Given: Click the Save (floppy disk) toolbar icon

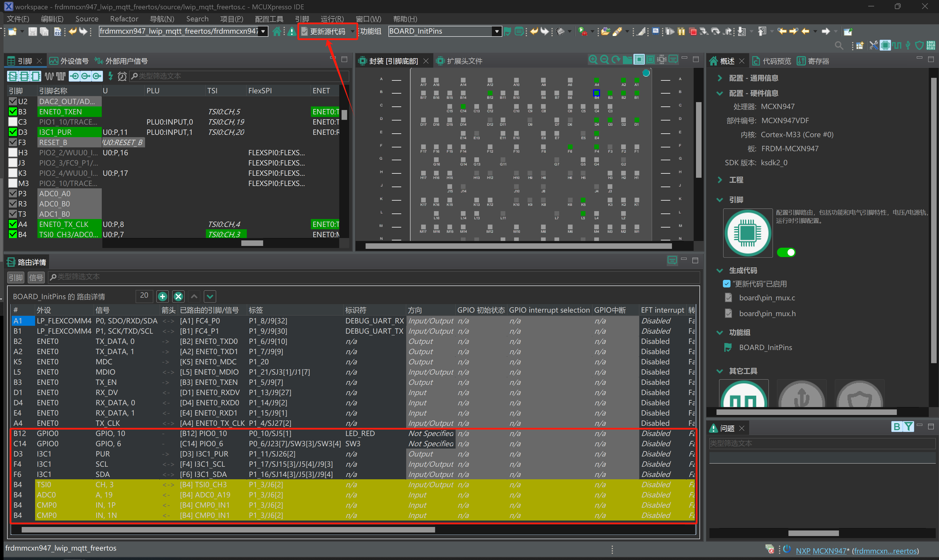Looking at the screenshot, I should [32, 32].
